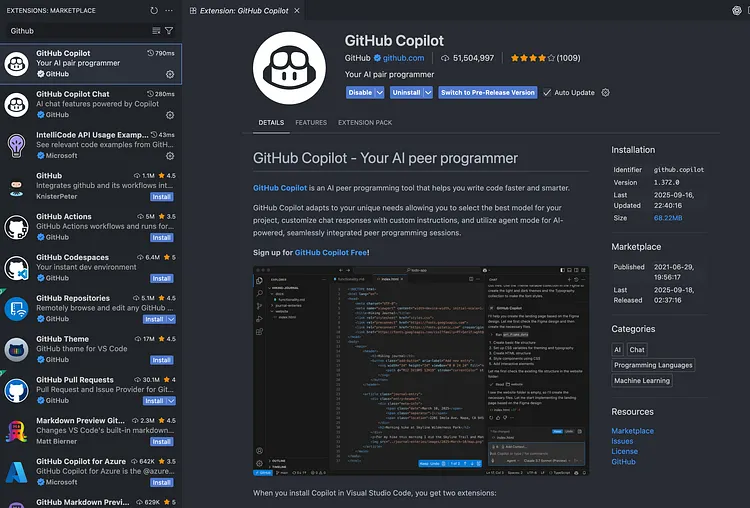
Task: Open manage gear for GitHub Copilot item
Action: click(x=170, y=74)
